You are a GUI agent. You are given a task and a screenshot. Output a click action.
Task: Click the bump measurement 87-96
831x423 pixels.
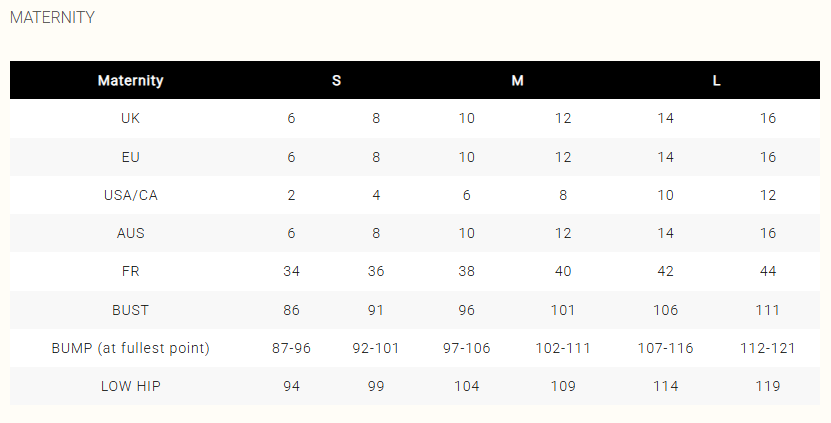pyautogui.click(x=291, y=348)
